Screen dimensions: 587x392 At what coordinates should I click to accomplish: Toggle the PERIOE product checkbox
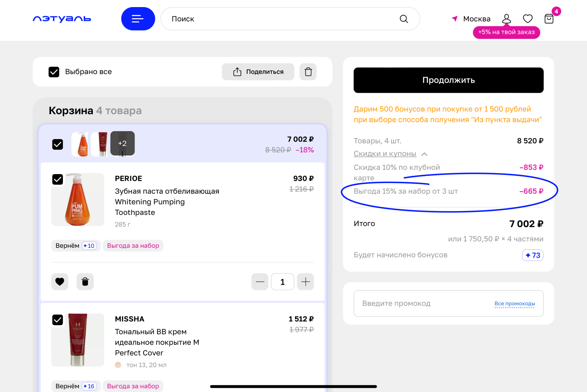click(58, 179)
